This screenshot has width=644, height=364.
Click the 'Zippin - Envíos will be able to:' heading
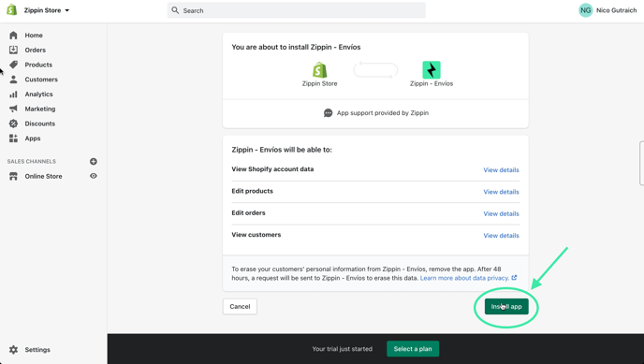[x=282, y=150]
